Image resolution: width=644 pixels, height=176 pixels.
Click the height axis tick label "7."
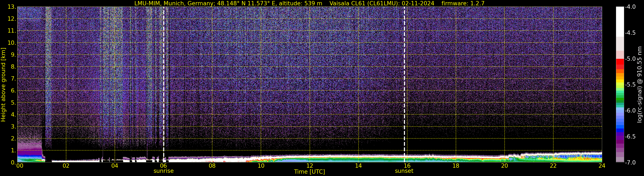point(13,79)
